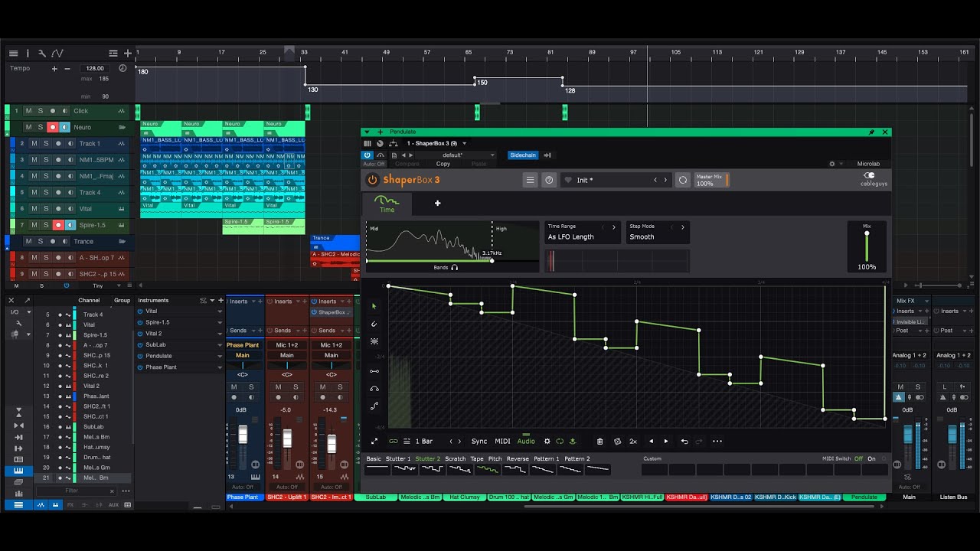This screenshot has width=980, height=551.
Task: Set trigger mode to MIDI
Action: coord(502,441)
